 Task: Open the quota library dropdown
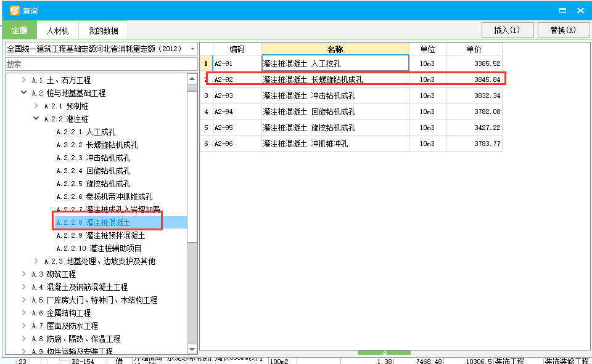(192, 49)
